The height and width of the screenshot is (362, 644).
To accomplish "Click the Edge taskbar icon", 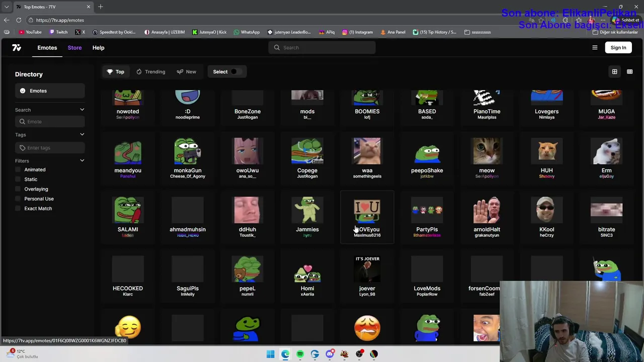I will pos(285,354).
